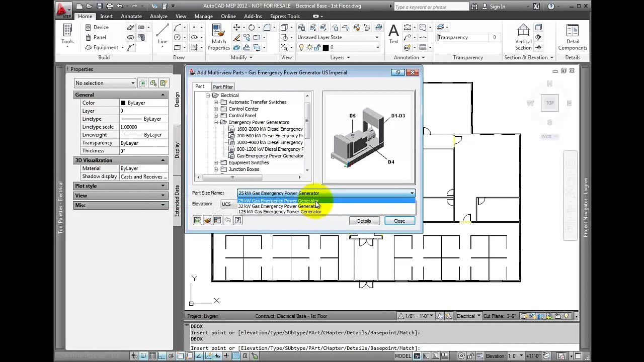
Task: Click the Match Properties tool
Action: (x=219, y=37)
